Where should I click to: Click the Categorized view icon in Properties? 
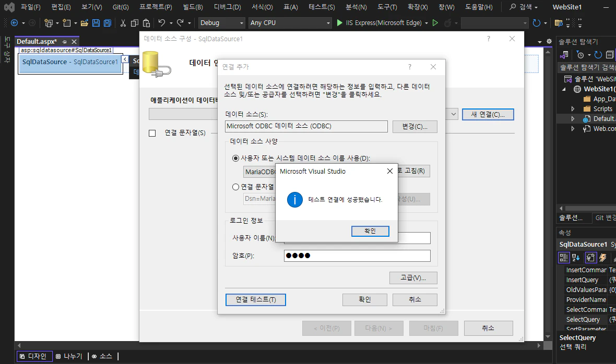click(564, 257)
